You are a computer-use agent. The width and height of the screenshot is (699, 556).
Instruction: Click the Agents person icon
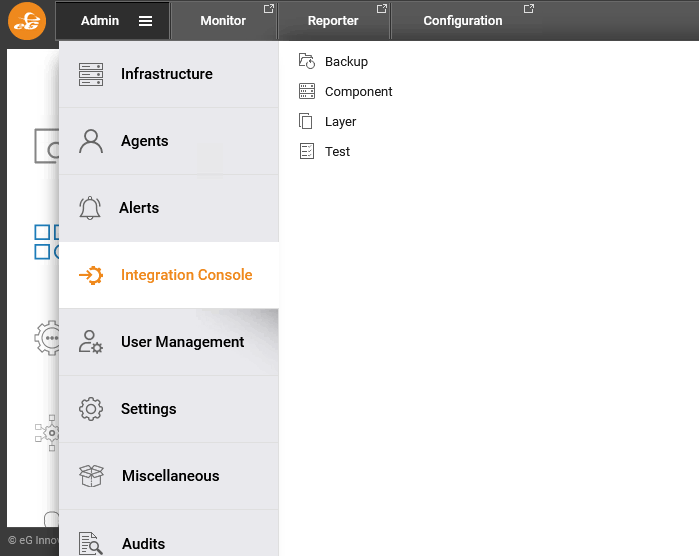[91, 141]
